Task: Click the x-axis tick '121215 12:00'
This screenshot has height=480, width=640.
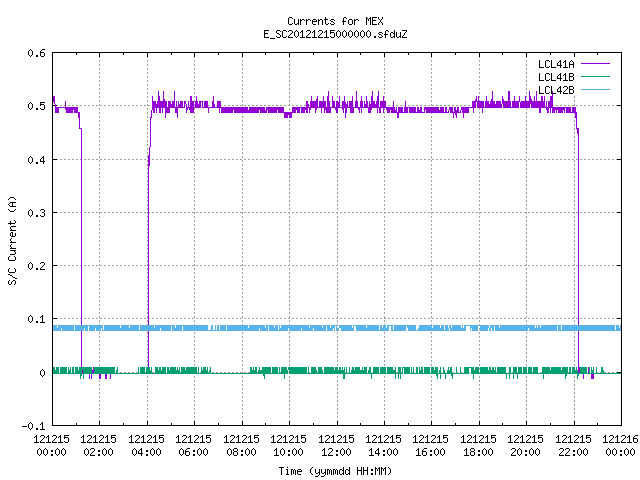Action: (336, 446)
